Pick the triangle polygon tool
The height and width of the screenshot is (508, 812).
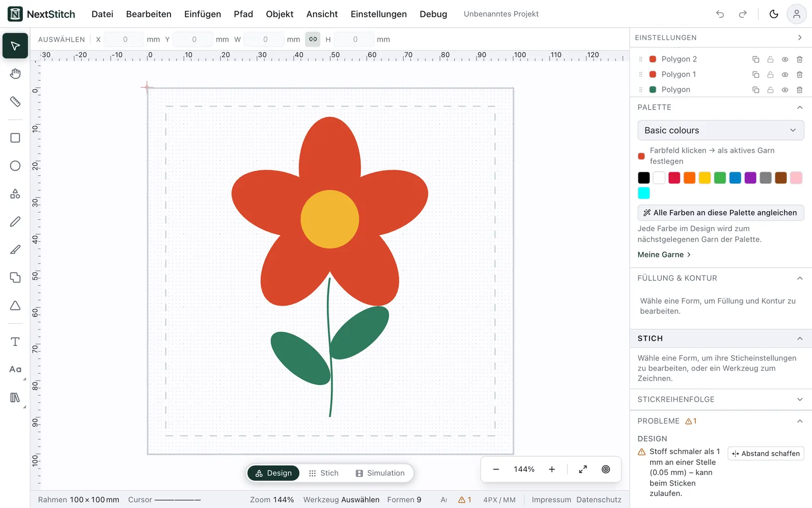click(x=15, y=305)
